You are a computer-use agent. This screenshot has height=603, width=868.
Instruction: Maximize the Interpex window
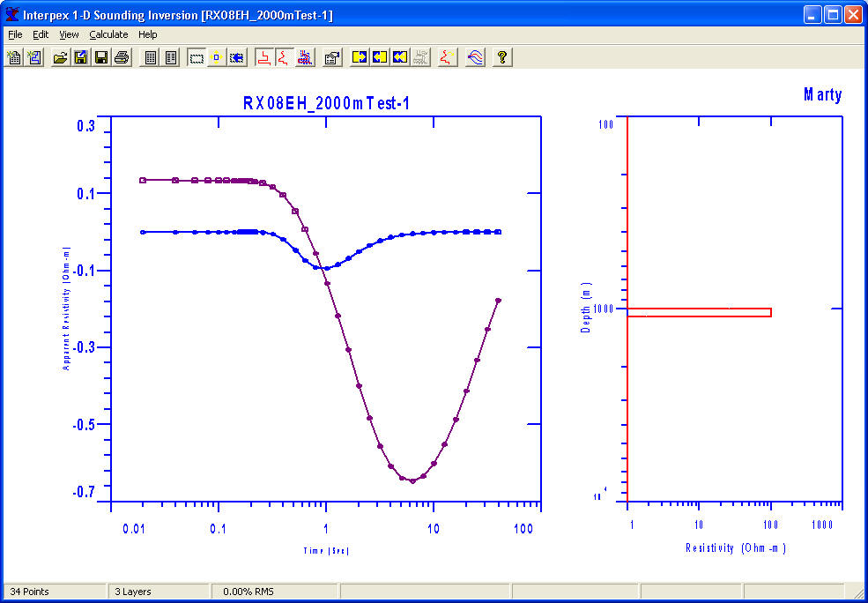coord(833,14)
